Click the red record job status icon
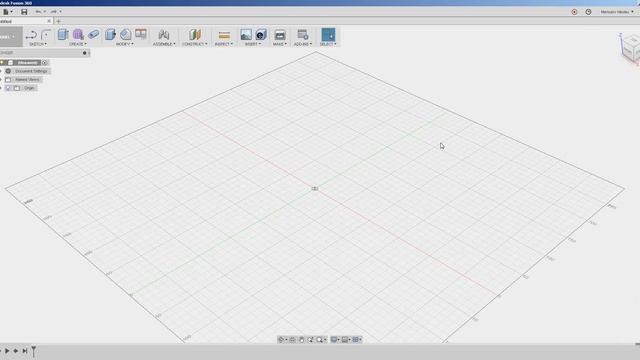This screenshot has width=640, height=360. (x=574, y=12)
